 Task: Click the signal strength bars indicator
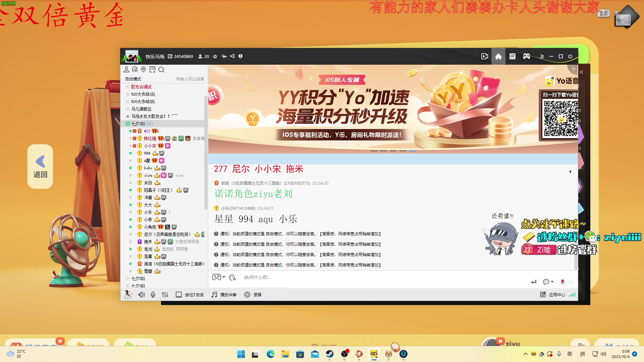(572, 295)
